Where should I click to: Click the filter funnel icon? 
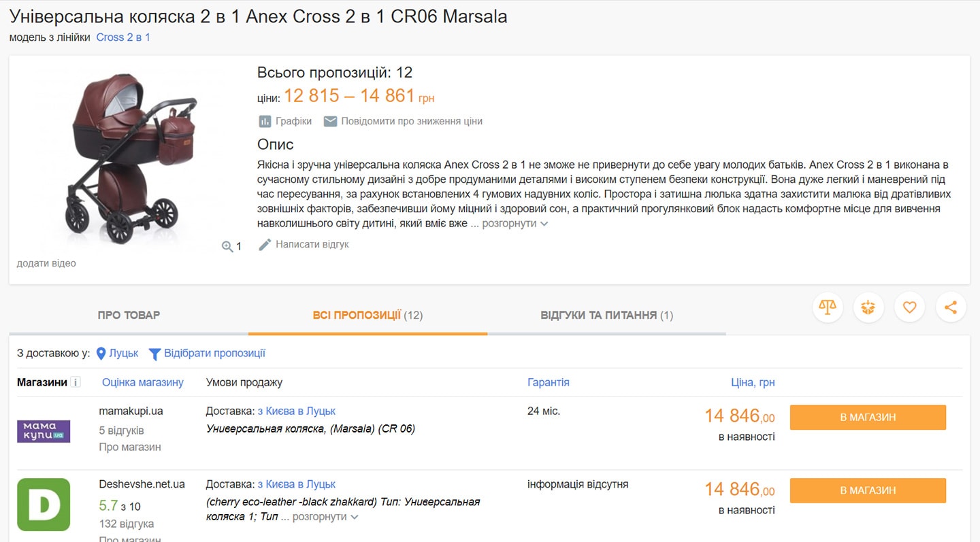[x=154, y=354]
